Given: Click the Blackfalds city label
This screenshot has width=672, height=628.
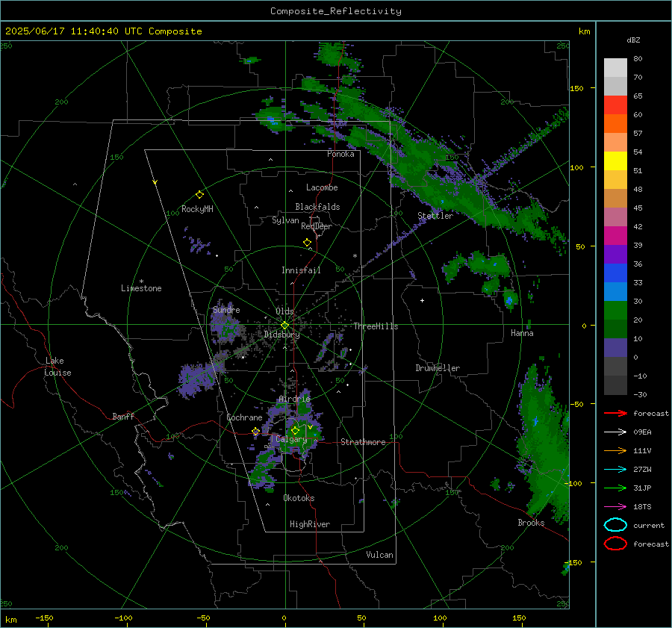Looking at the screenshot, I should [x=317, y=207].
